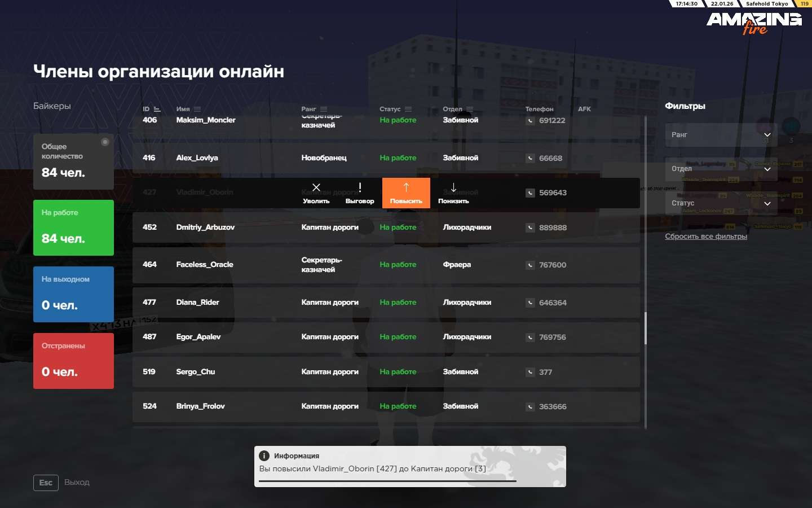Sort by ID column sort icon
812x508 pixels.
pos(157,109)
